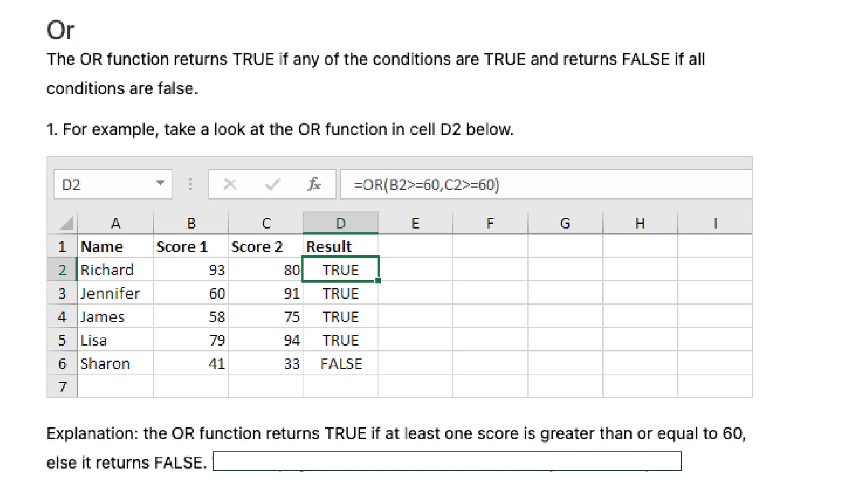Click the cancel X icon in formula bar
The width and height of the screenshot is (868, 488).
[230, 184]
